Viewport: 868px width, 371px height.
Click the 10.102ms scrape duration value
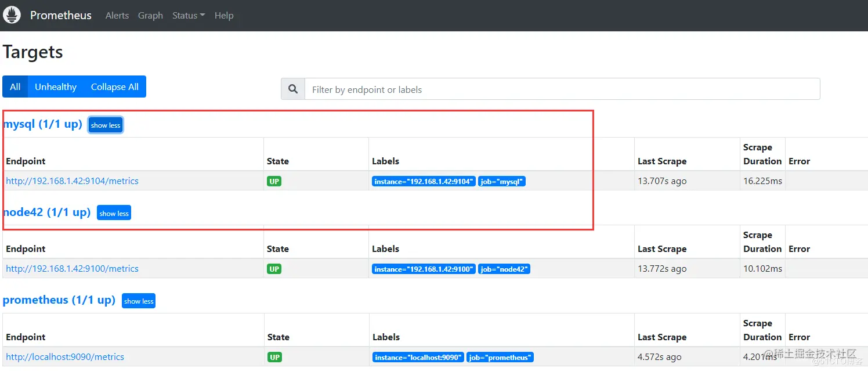pos(762,269)
